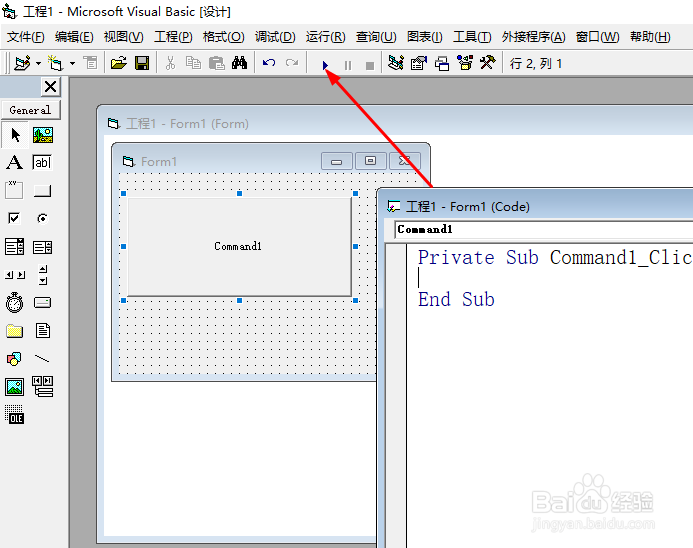Select the CommandButton tool
Viewport: 693px width, 548px height.
coord(42,191)
